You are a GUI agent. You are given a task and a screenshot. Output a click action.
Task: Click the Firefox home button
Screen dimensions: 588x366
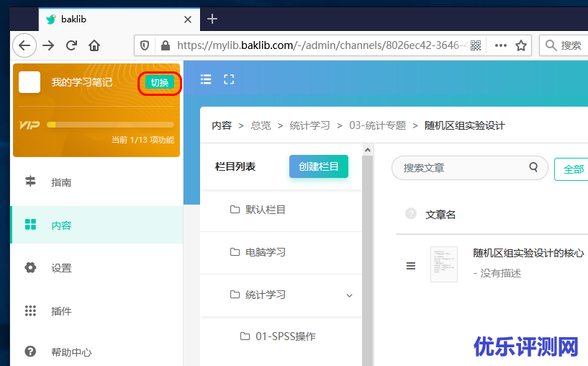pyautogui.click(x=94, y=45)
